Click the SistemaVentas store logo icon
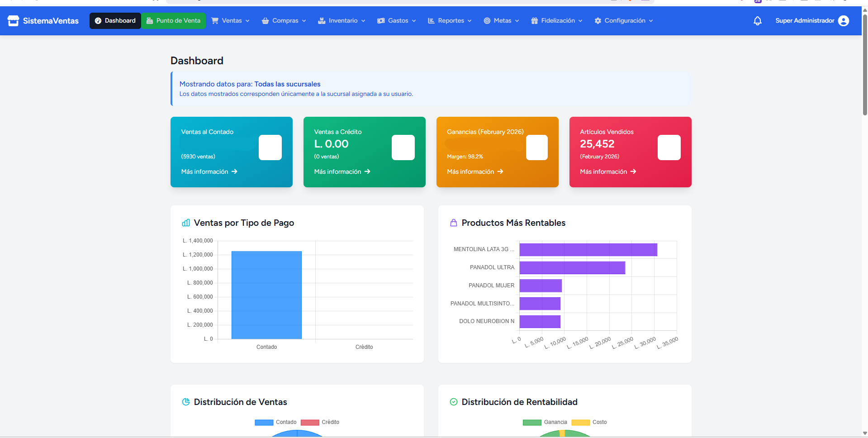Viewport: 868px width, 438px height. [x=13, y=21]
